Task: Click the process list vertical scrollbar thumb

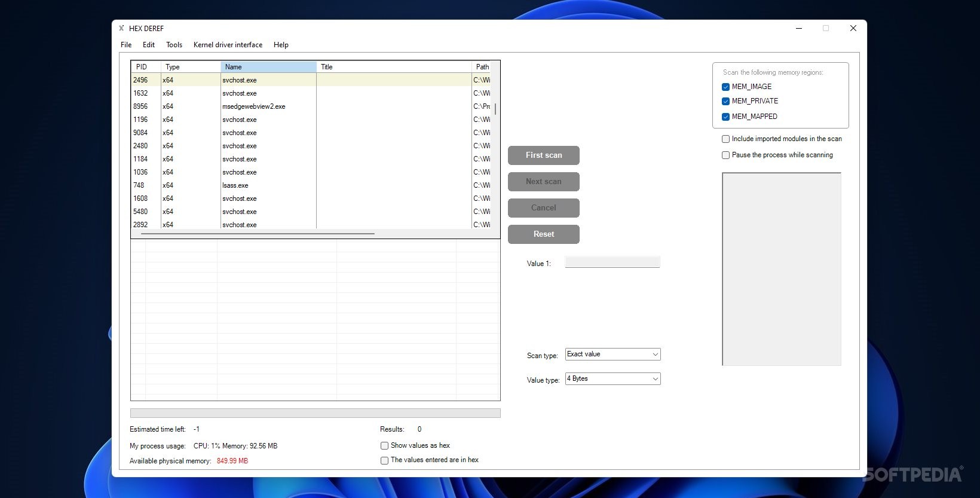Action: click(x=495, y=109)
